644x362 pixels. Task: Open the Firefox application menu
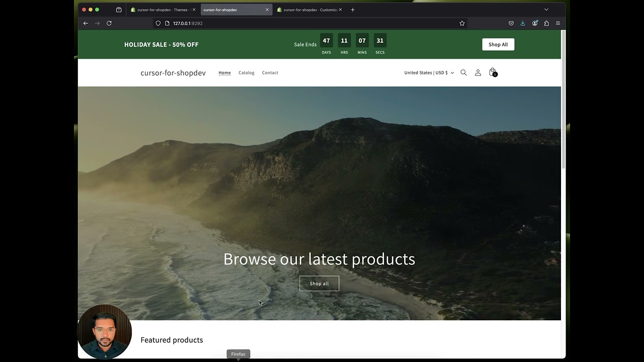(x=558, y=23)
